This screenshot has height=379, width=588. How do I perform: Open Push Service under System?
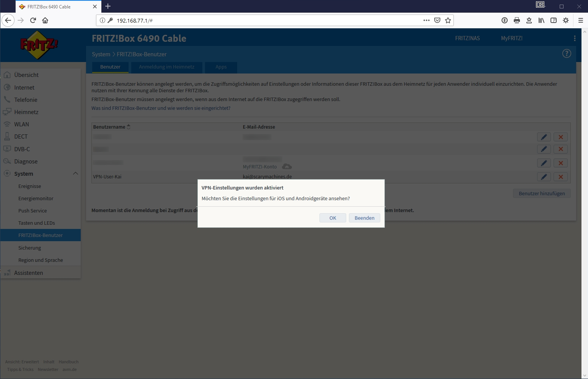click(x=41, y=211)
